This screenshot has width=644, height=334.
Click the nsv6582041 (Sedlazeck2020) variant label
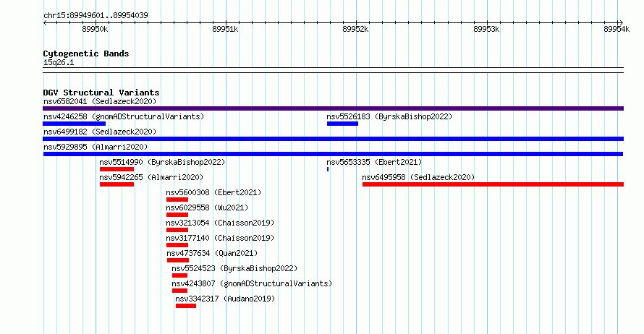(x=100, y=101)
